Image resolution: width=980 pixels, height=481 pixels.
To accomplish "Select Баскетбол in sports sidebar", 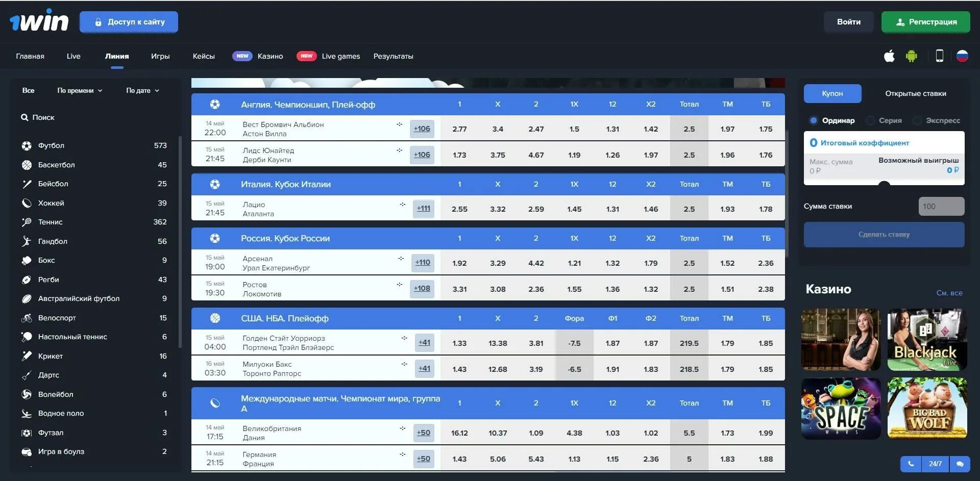I will tap(94, 165).
